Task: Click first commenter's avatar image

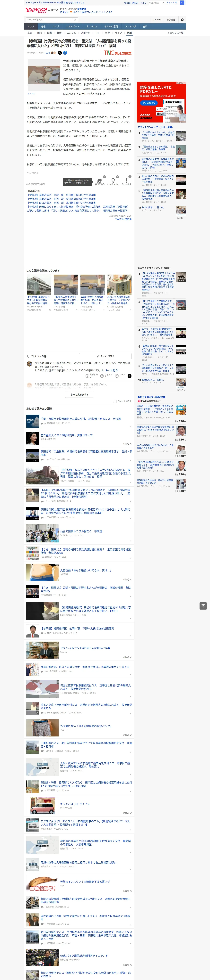Action: tap(29, 364)
